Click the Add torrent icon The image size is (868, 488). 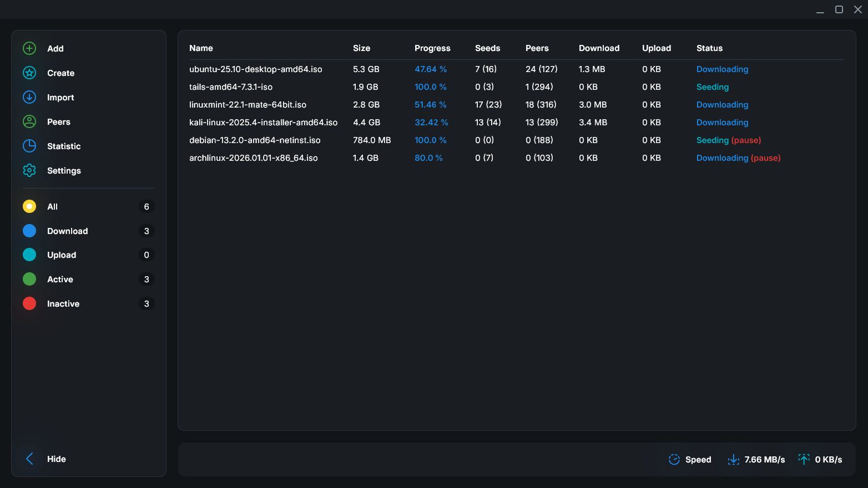(29, 48)
